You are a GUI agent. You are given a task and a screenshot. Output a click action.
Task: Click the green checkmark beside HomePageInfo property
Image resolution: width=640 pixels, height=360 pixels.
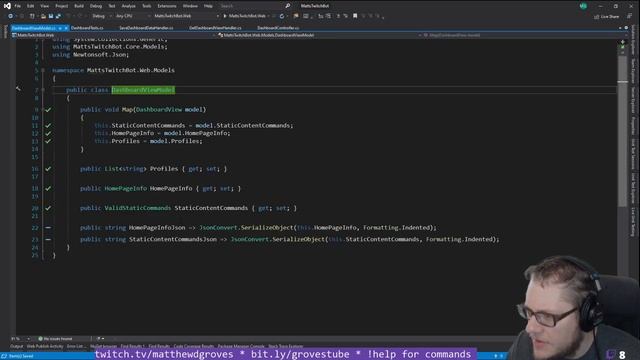tap(48, 188)
